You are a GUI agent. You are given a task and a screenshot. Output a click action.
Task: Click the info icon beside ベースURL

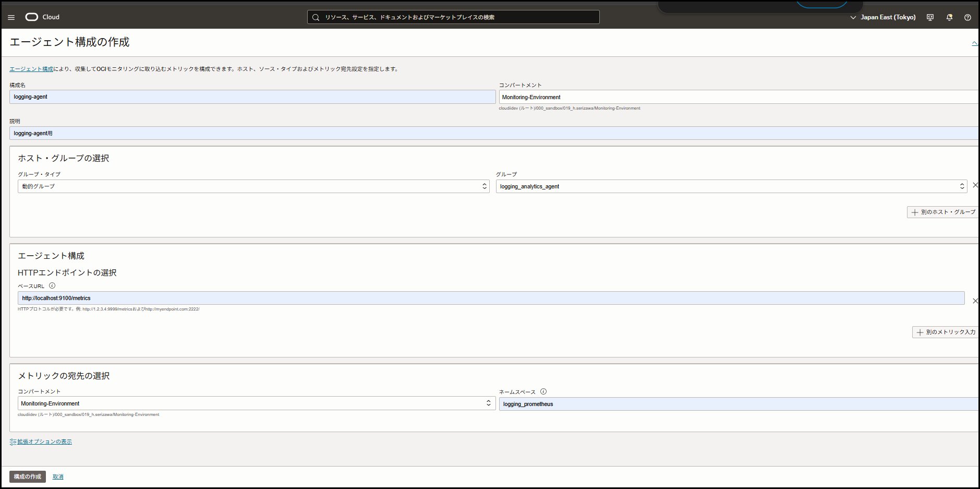click(52, 285)
